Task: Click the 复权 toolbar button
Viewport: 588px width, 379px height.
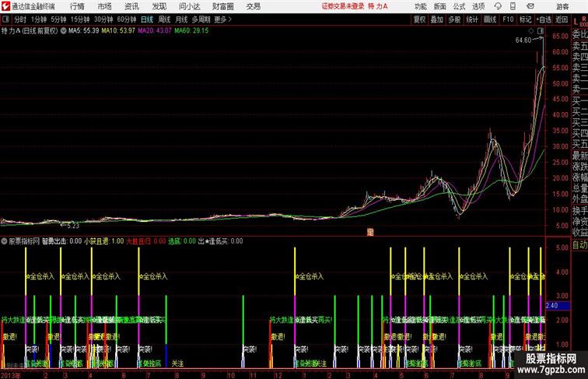Action: click(419, 19)
